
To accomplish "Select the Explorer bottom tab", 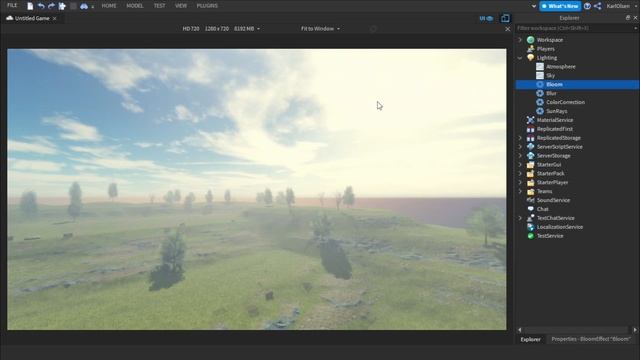I will [x=531, y=339].
